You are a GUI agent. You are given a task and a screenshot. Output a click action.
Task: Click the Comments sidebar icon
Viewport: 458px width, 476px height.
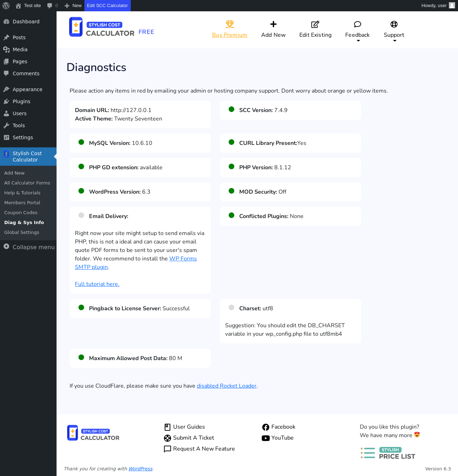[6, 74]
